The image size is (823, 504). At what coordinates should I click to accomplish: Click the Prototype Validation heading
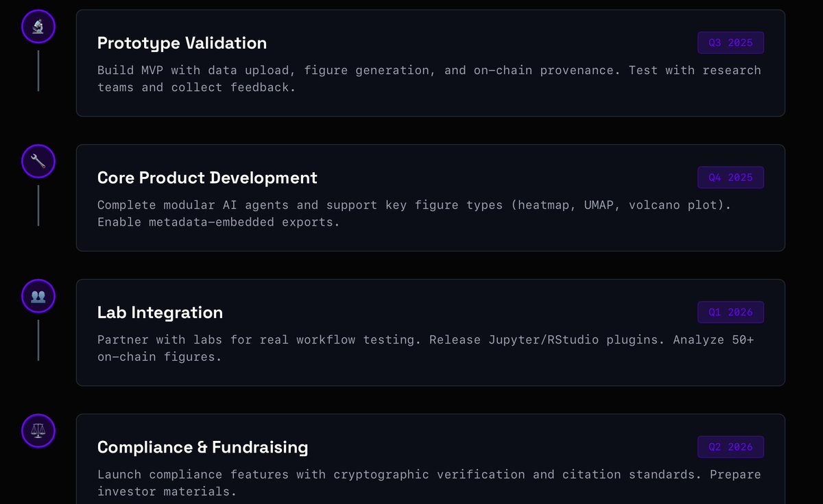tap(182, 43)
